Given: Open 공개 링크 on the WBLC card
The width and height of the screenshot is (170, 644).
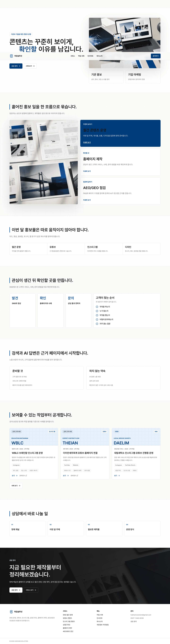Looking at the screenshot, I should pos(23,476).
